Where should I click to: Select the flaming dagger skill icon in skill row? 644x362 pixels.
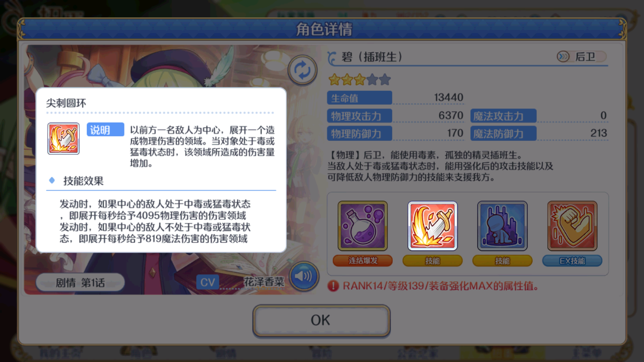(432, 226)
